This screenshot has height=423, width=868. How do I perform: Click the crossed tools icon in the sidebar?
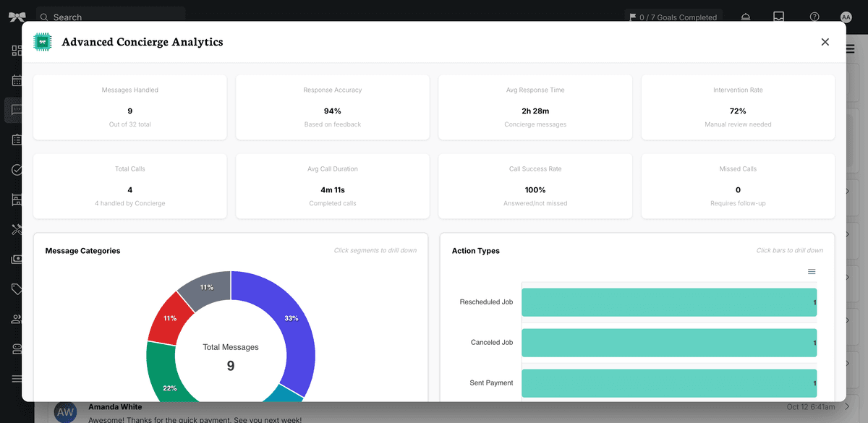click(16, 229)
